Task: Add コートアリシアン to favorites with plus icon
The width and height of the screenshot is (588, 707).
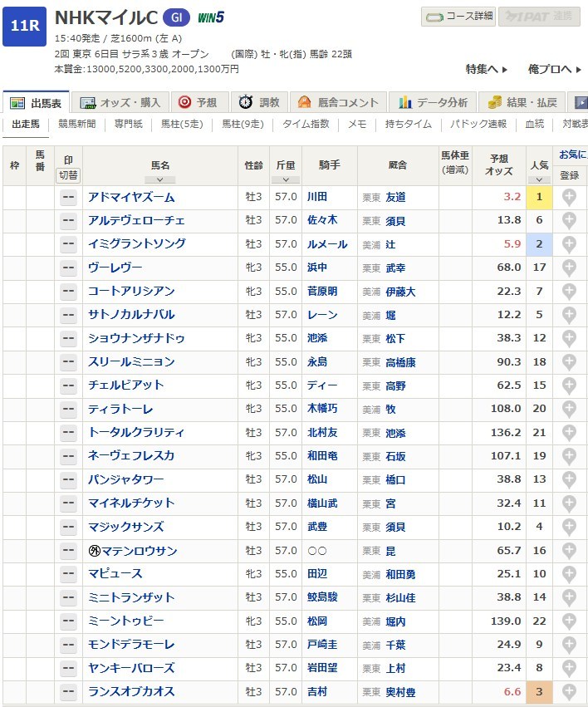Action: [569, 292]
